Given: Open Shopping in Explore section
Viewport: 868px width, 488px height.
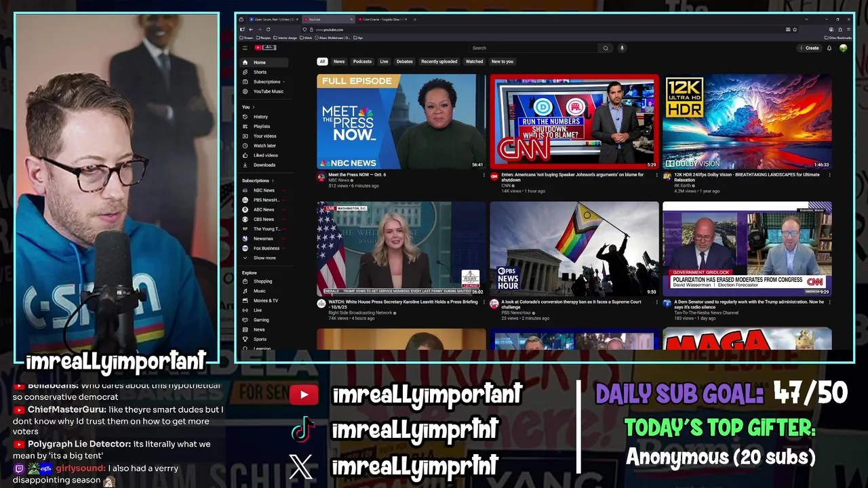Looking at the screenshot, I should [264, 281].
